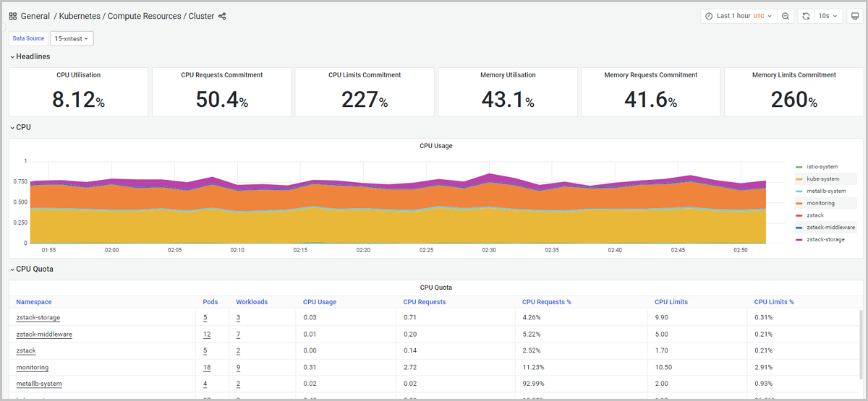Cycle view mode with monitor icon
The height and width of the screenshot is (401, 868).
(855, 16)
